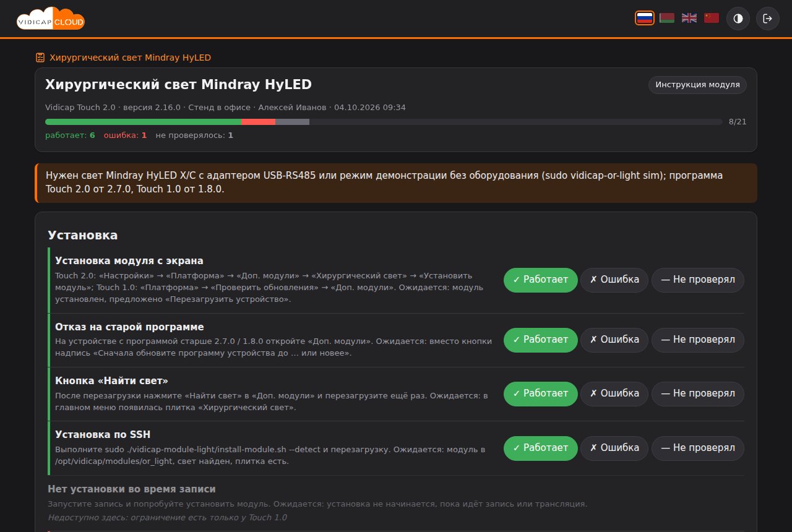Open the Vidicap Cloud logo home link

(x=51, y=19)
